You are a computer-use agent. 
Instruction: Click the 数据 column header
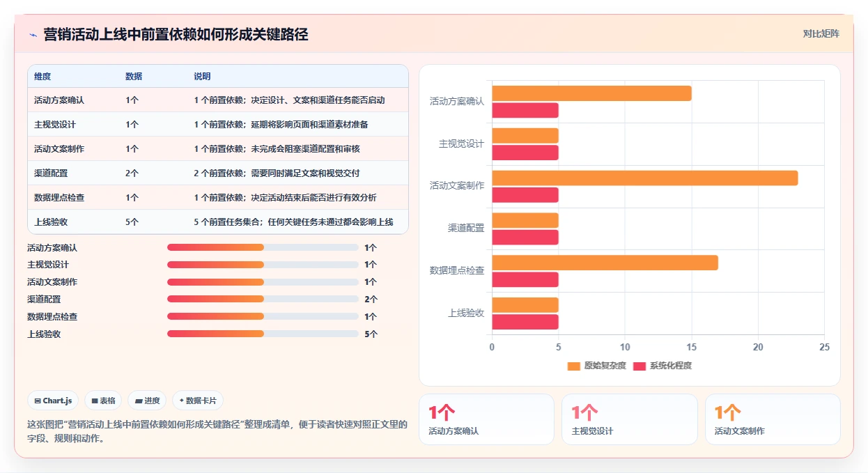click(134, 76)
